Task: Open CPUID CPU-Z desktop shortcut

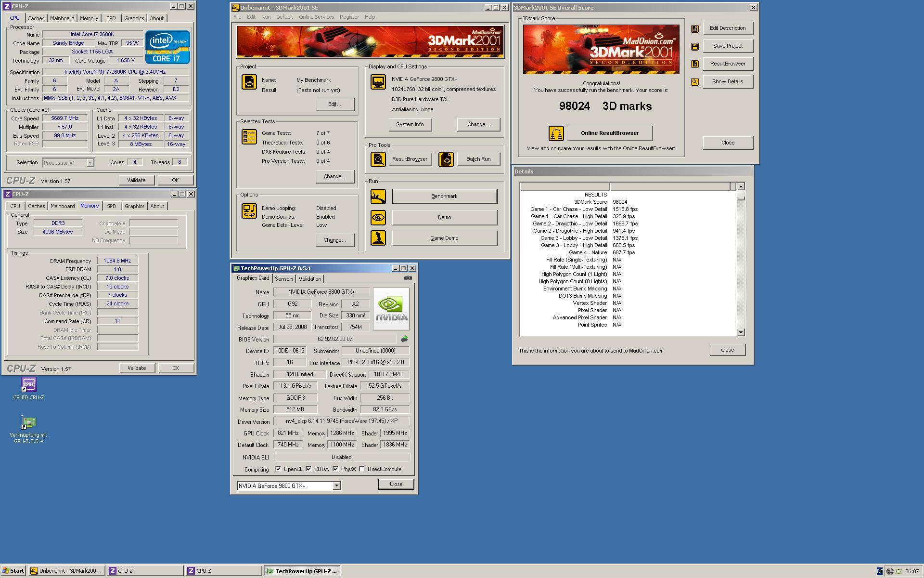Action: click(x=28, y=389)
